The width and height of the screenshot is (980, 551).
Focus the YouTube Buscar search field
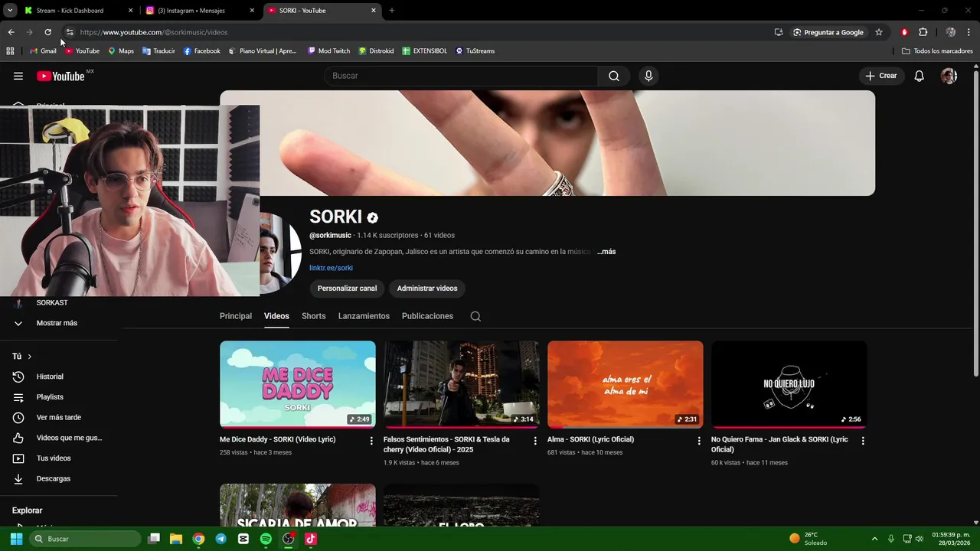pos(461,76)
